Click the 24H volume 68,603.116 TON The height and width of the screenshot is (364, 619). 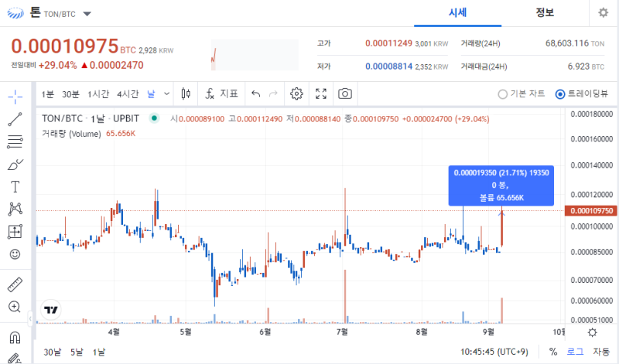(575, 43)
